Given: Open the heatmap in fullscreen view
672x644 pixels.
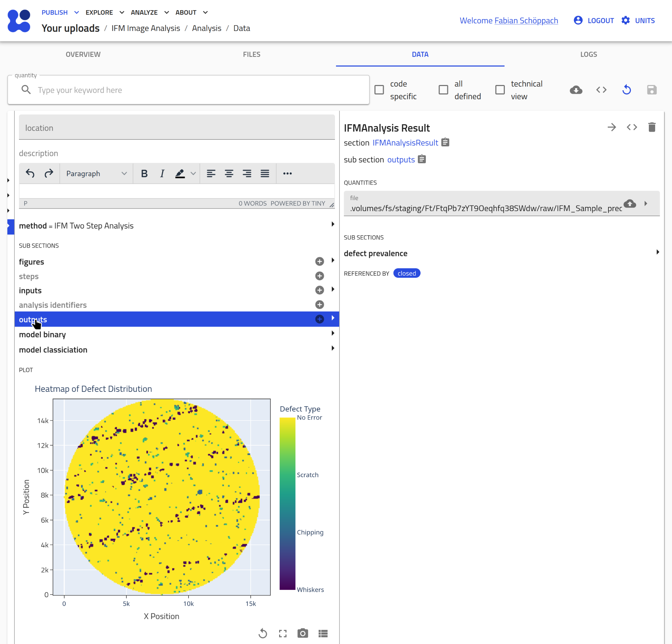Looking at the screenshot, I should 283,633.
